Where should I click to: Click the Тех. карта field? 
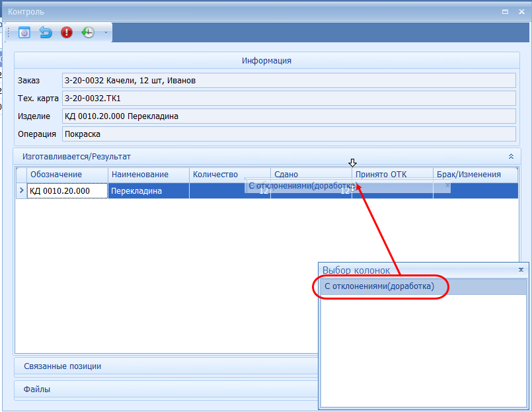pos(288,99)
